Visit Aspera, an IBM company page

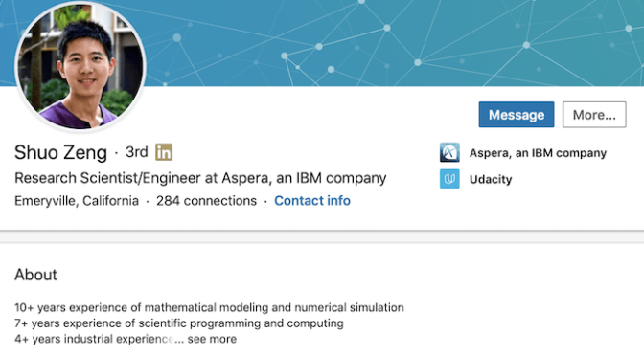(538, 153)
